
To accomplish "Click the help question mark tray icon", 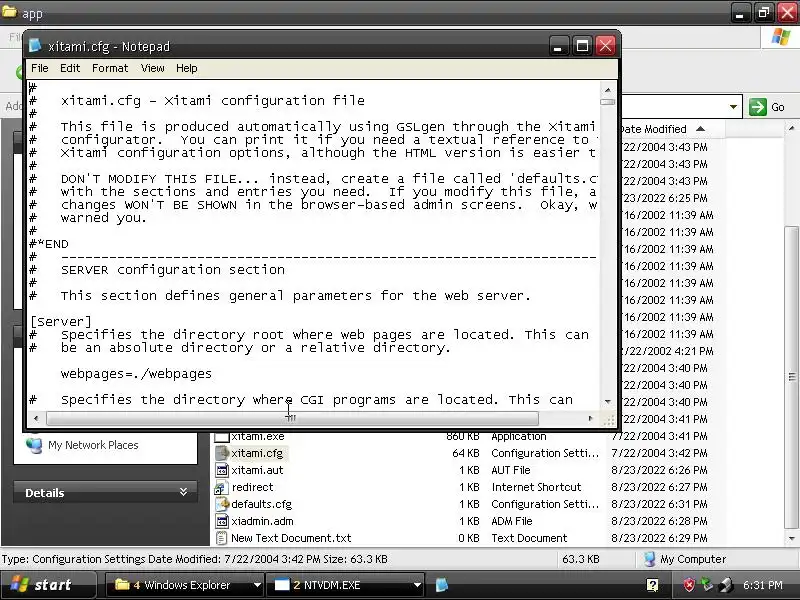I will point(652,585).
